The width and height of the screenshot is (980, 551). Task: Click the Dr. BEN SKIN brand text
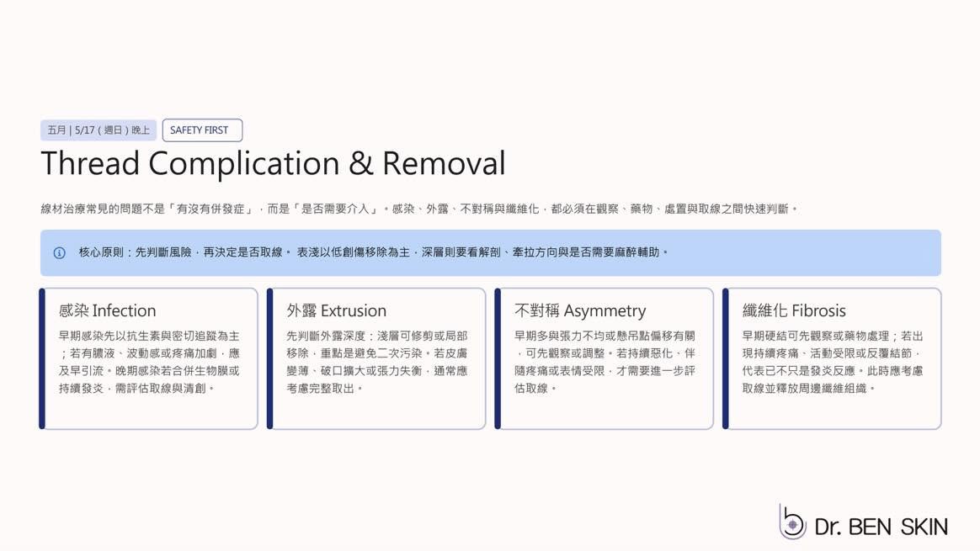pos(881,527)
